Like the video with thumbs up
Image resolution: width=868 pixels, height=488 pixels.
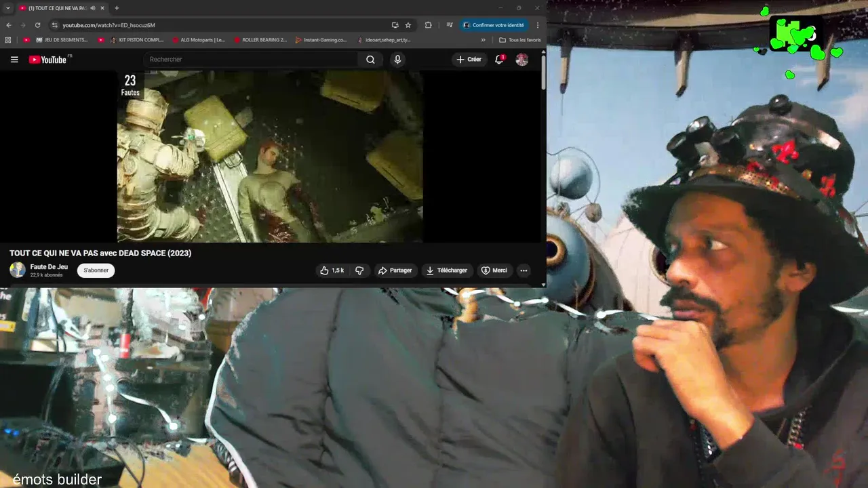[332, 270]
